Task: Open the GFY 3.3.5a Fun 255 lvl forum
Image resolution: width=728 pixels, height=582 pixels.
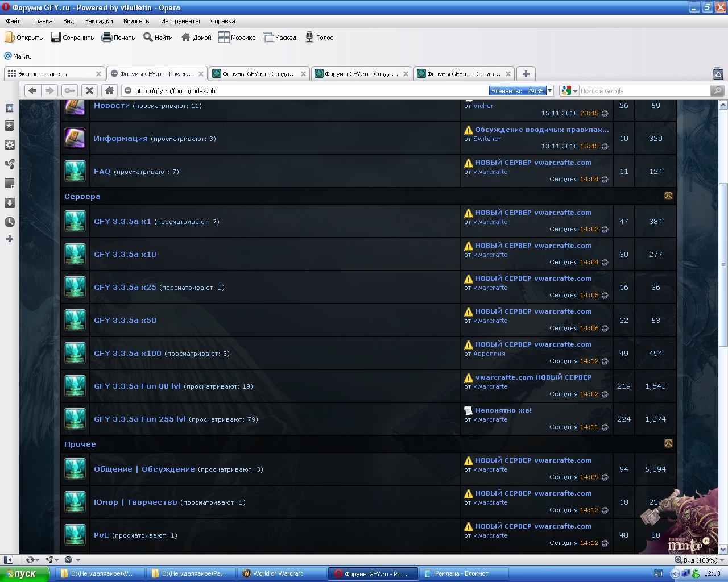Action: pos(139,419)
